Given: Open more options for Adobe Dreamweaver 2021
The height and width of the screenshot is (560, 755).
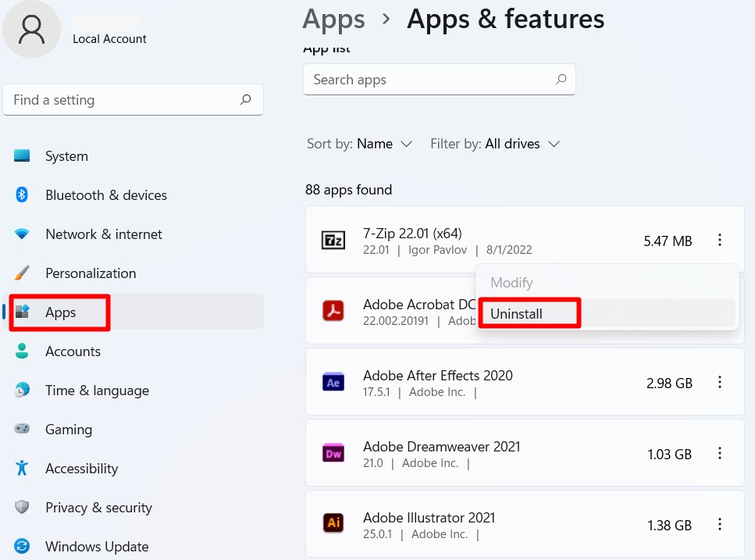Looking at the screenshot, I should point(720,453).
